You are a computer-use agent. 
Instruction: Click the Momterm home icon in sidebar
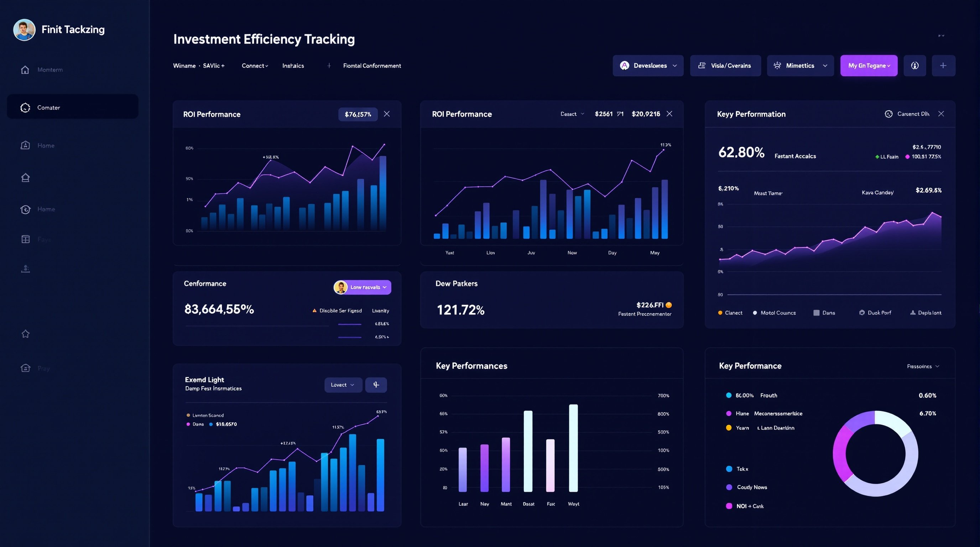(25, 70)
